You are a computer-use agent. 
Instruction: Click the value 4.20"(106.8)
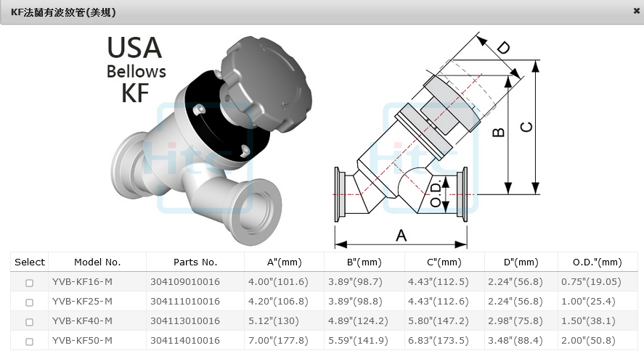click(278, 302)
